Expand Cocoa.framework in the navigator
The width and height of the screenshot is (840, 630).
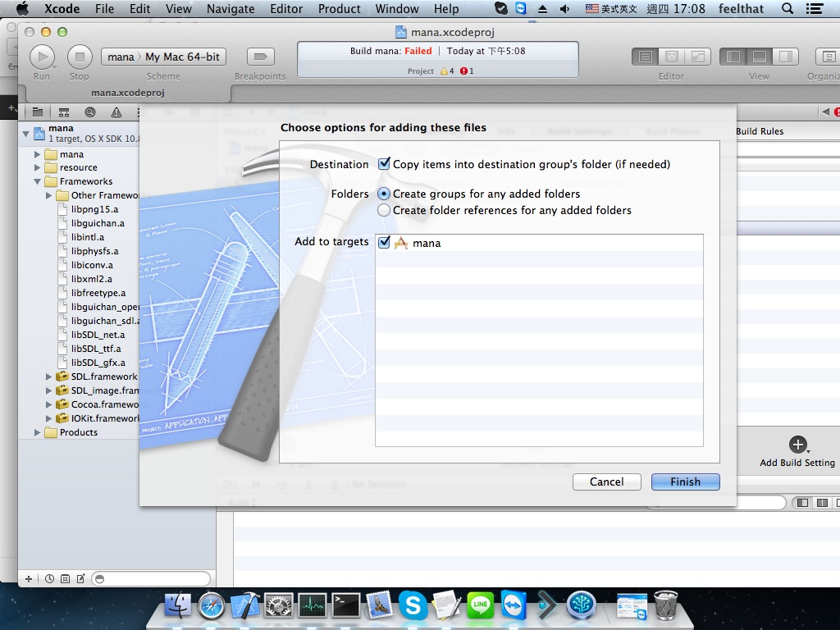(48, 404)
